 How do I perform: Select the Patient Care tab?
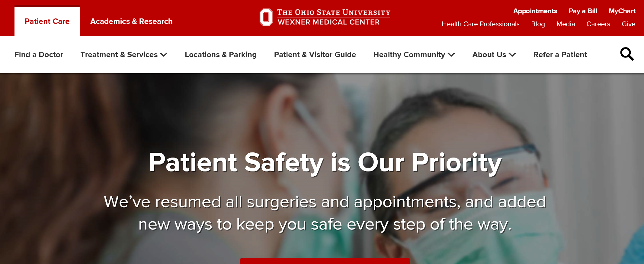(x=47, y=21)
